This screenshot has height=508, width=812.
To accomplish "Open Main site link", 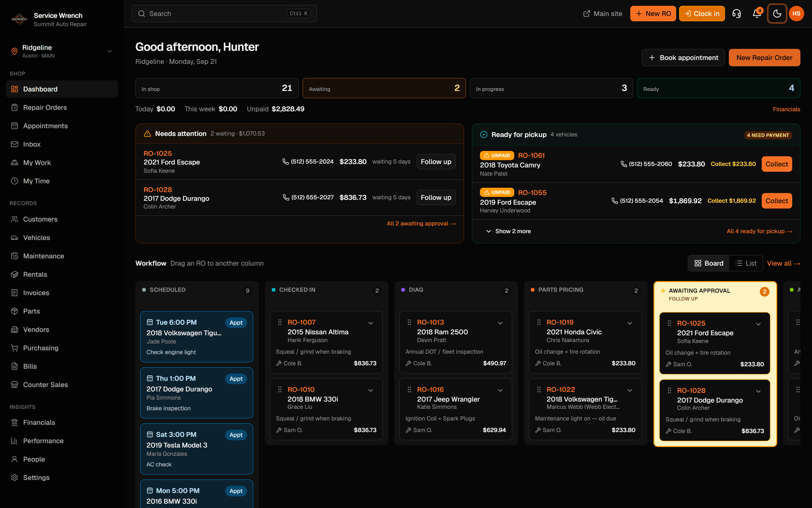I will pos(603,14).
